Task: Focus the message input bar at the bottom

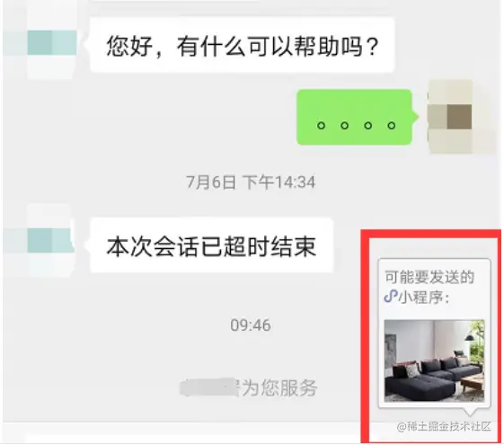Action: click(x=183, y=432)
